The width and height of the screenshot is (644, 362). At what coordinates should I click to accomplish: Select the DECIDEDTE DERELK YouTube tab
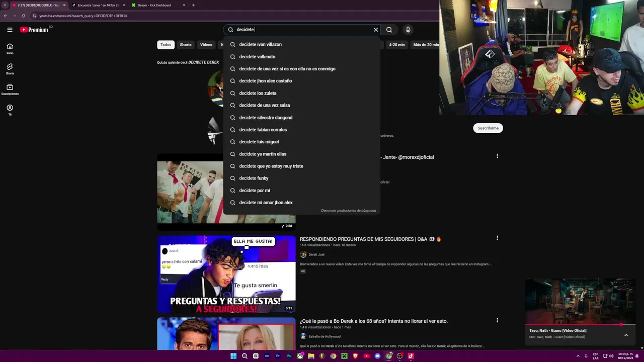coord(38,5)
